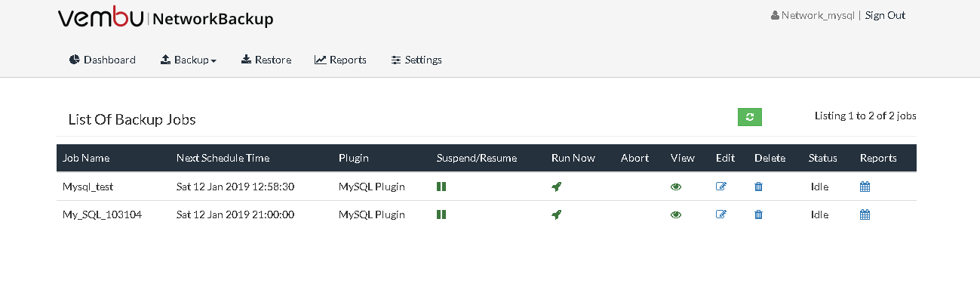The image size is (980, 290).
Task: Open the Settings navigation item
Action: 416,60
